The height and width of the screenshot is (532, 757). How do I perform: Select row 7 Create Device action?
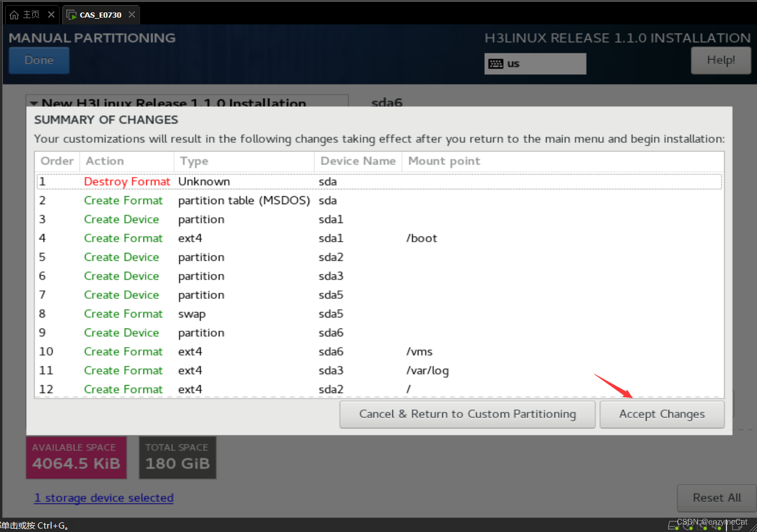click(121, 295)
